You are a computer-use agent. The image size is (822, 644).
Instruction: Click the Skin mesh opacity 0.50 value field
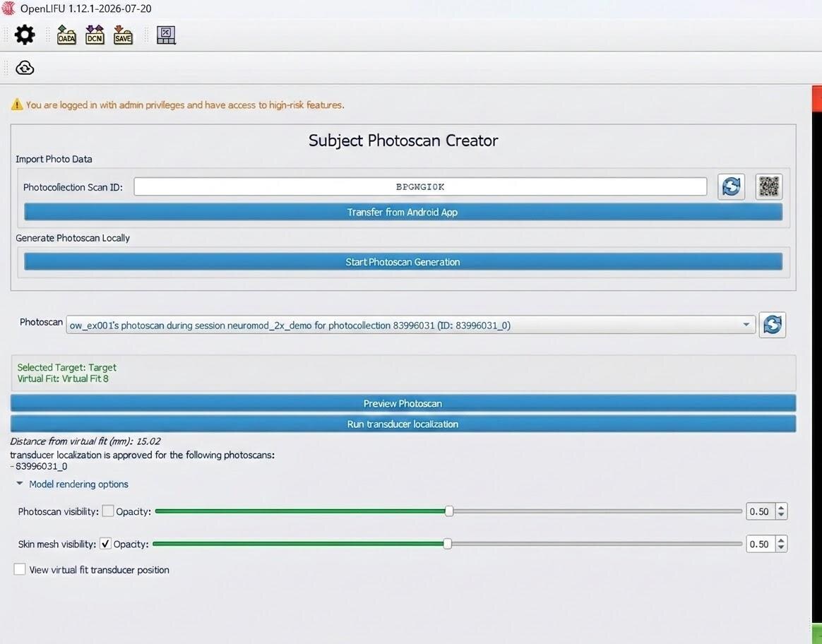click(761, 544)
